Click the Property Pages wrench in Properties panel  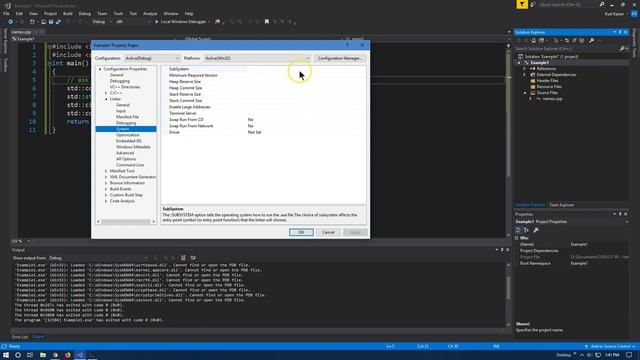pyautogui.click(x=536, y=230)
